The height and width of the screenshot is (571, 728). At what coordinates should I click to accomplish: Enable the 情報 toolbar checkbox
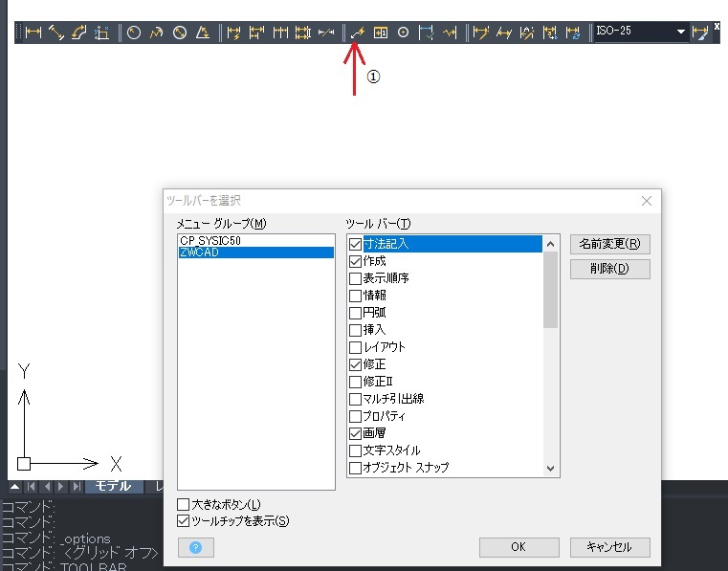(x=355, y=296)
